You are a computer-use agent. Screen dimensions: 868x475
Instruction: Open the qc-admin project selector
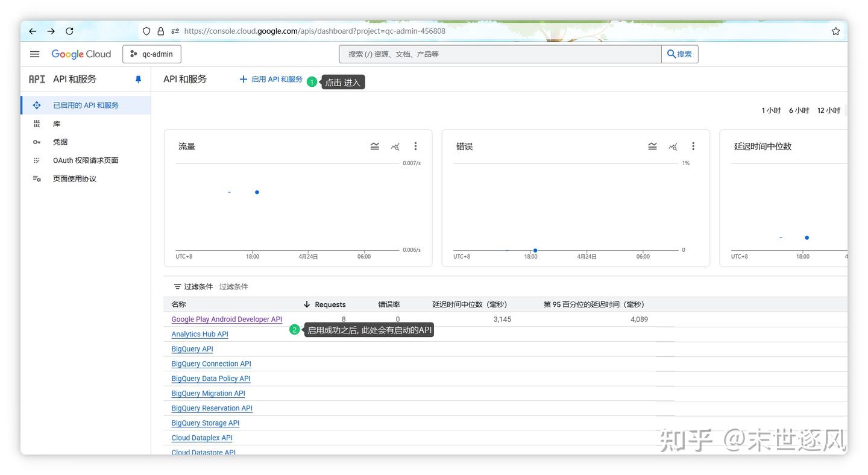click(x=151, y=54)
